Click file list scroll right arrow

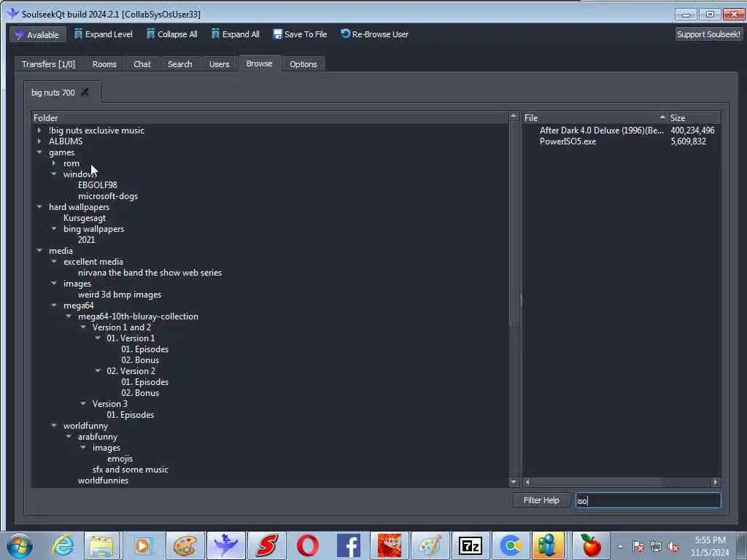[x=715, y=482]
